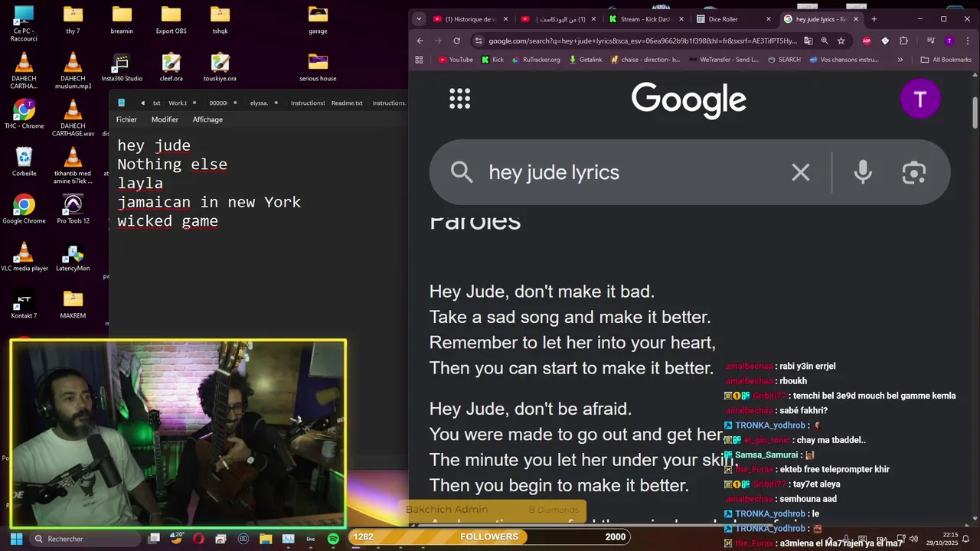This screenshot has width=980, height=551.
Task: Open the Kontakt 7 desktop icon
Action: [24, 304]
